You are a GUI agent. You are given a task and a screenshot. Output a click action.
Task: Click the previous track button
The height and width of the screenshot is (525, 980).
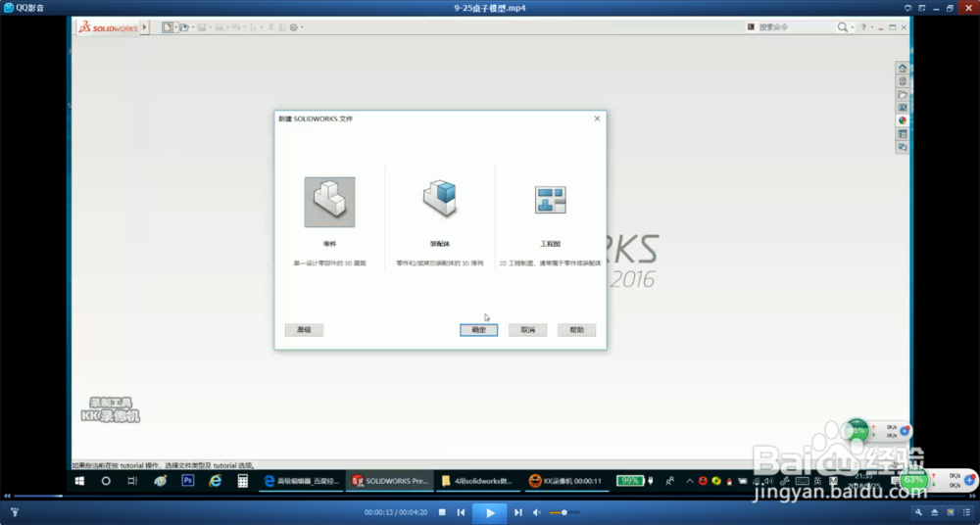coord(461,512)
